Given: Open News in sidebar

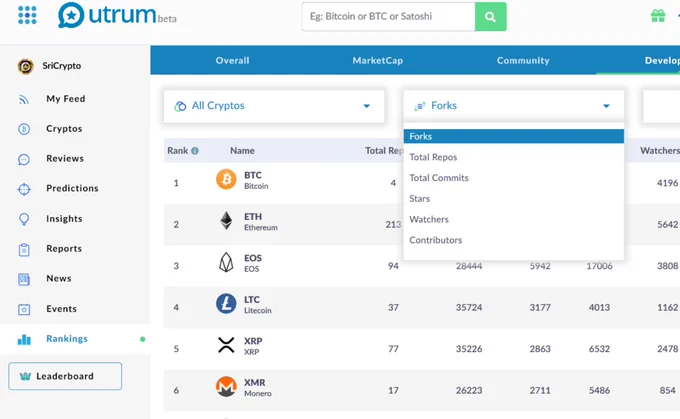Looking at the screenshot, I should [59, 278].
